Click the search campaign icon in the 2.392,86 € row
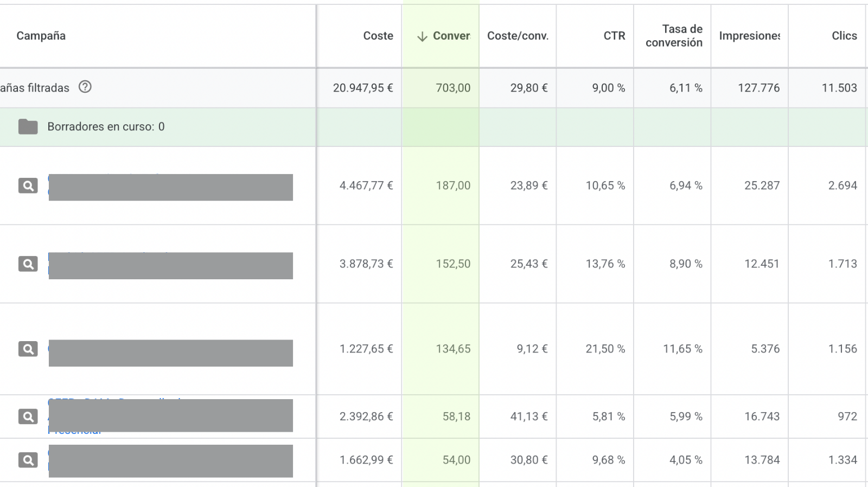Screen dimensions: 868x487 pyautogui.click(x=28, y=416)
